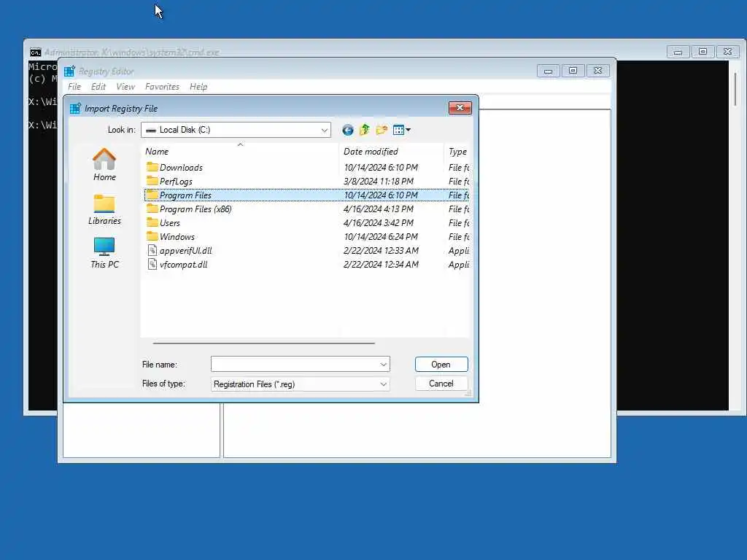Expand the Look in drive dropdown
The image size is (747, 560).
tap(325, 130)
